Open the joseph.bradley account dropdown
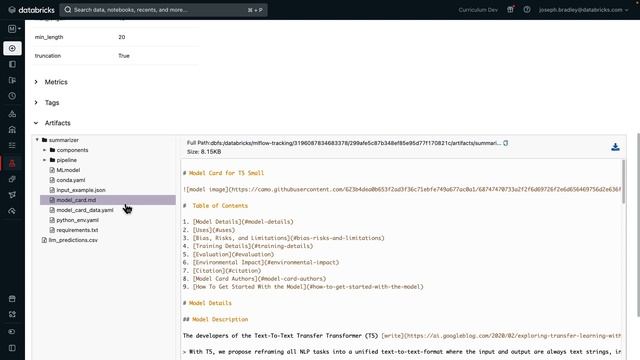 click(583, 10)
